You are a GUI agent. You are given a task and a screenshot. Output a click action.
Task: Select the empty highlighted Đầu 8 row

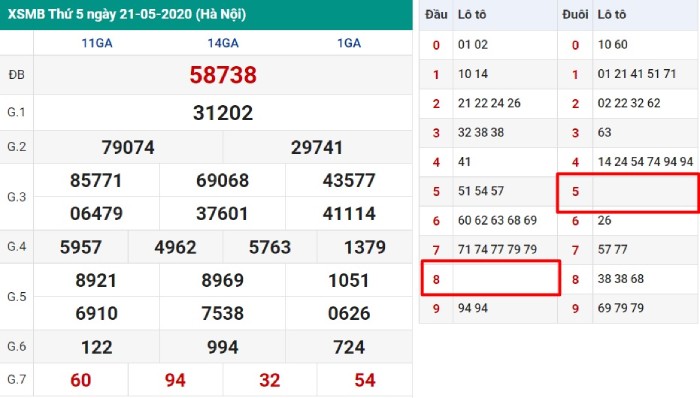[491, 278]
